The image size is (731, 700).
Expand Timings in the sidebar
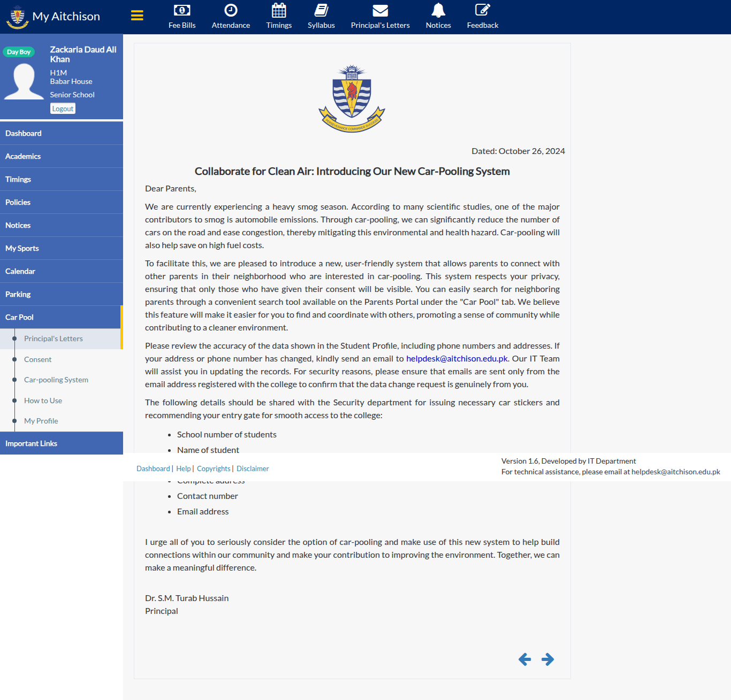click(62, 179)
